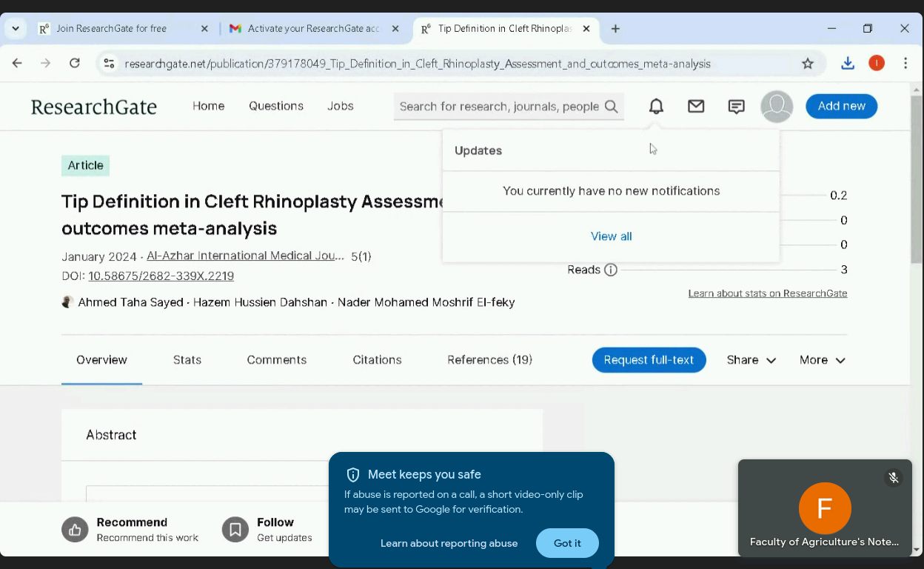Image resolution: width=924 pixels, height=569 pixels.
Task: Open Chrome three-dot menu
Action: [x=905, y=64]
